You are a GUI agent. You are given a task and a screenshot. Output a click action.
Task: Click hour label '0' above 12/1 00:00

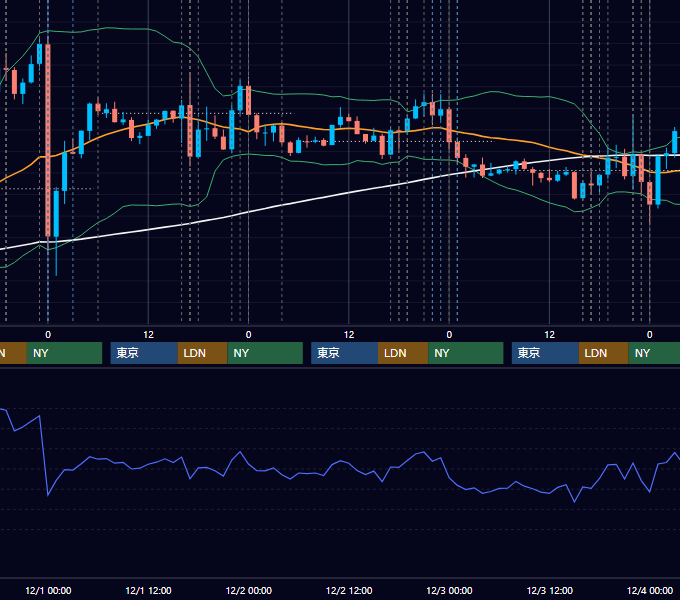pyautogui.click(x=48, y=335)
